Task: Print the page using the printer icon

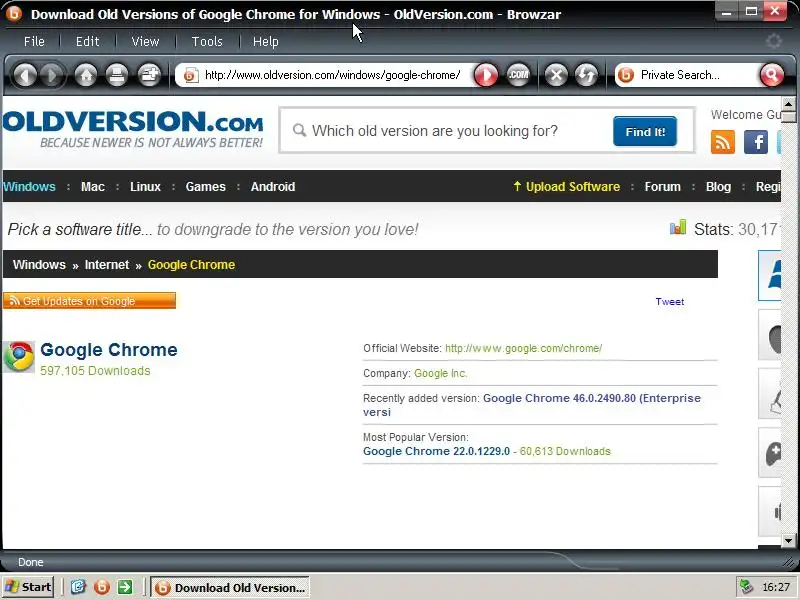Action: [117, 76]
